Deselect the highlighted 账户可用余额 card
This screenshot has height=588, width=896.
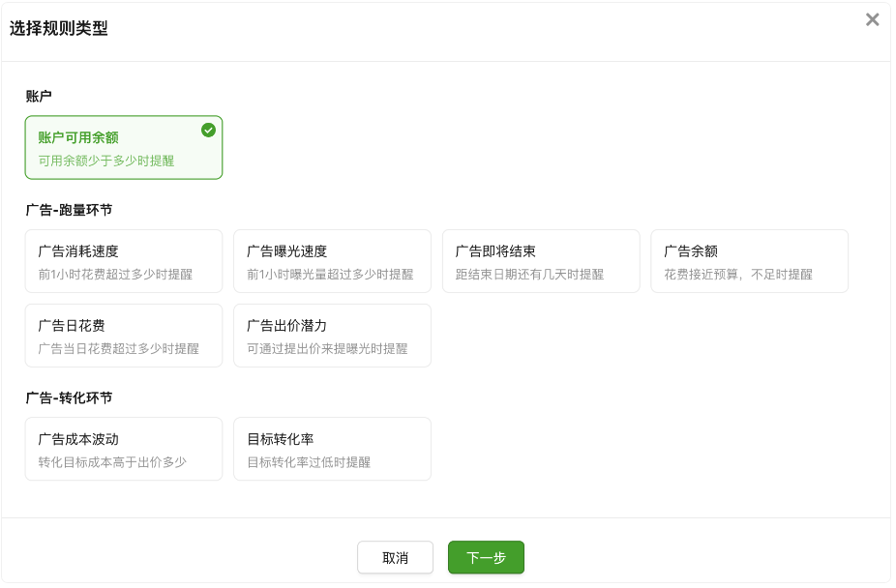pyautogui.click(x=124, y=147)
